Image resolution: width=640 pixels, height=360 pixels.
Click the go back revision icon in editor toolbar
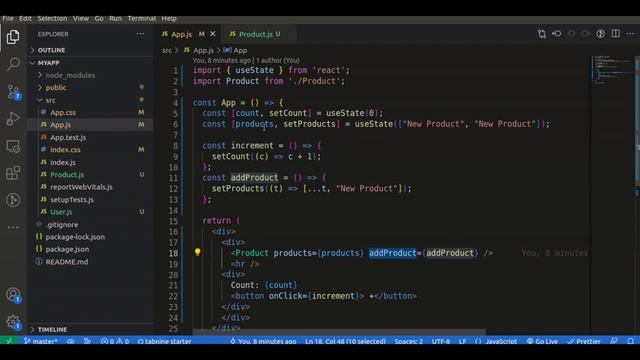pyautogui.click(x=557, y=34)
